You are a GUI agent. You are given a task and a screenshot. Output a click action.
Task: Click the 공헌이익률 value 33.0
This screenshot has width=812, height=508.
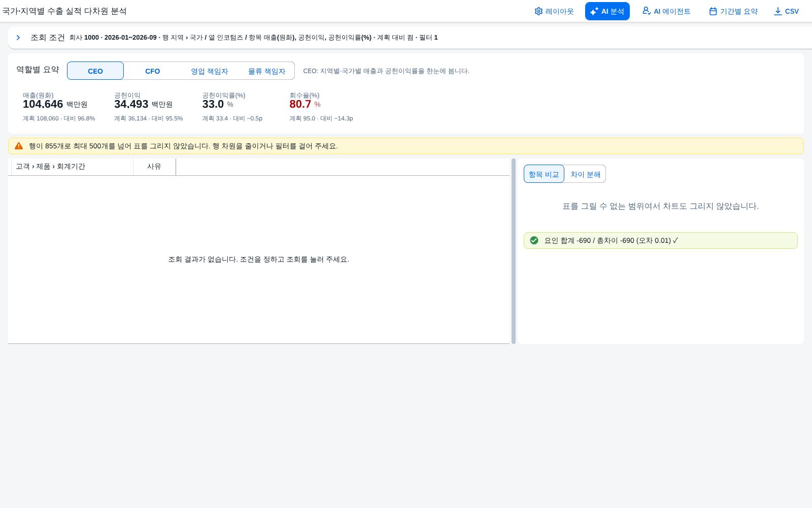click(x=213, y=104)
